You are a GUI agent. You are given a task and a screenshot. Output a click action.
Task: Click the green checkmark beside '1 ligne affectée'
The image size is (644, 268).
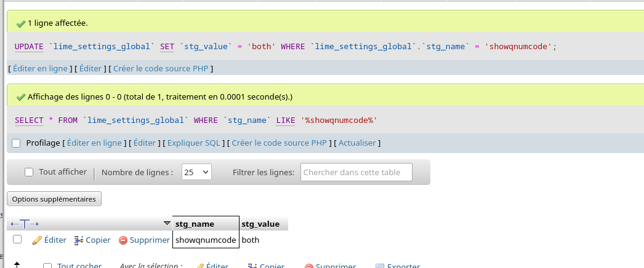pyautogui.click(x=21, y=23)
